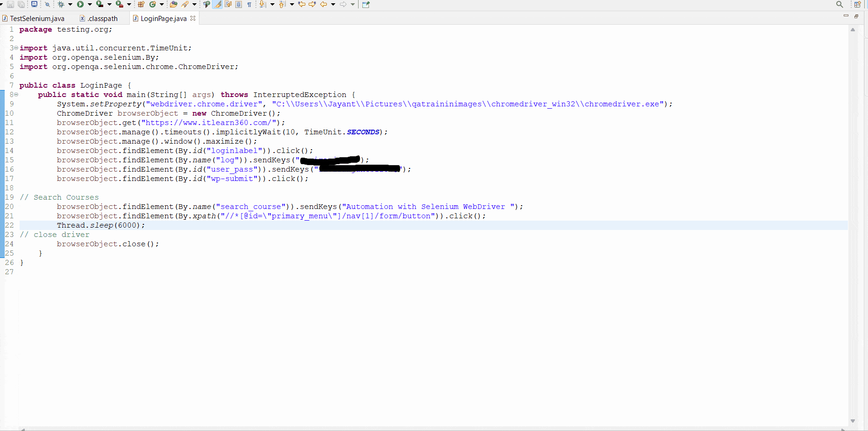This screenshot has width=868, height=431.
Task: Open the console terminal toolbar icon
Action: click(35, 4)
